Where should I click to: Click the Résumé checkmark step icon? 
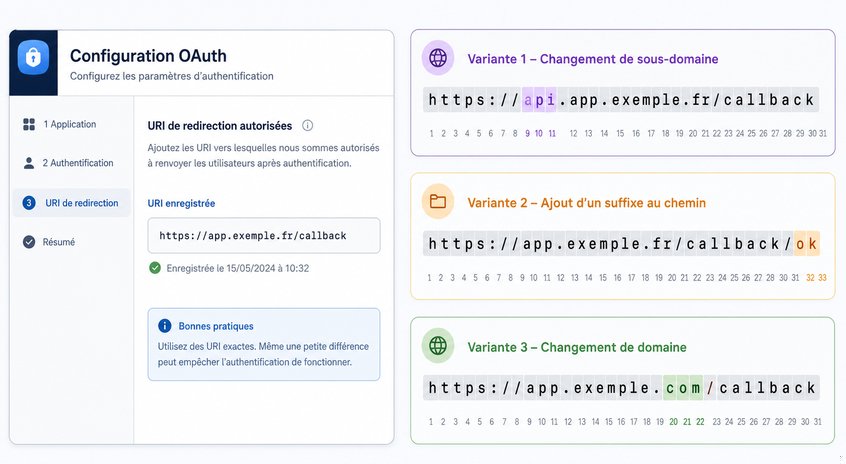29,242
